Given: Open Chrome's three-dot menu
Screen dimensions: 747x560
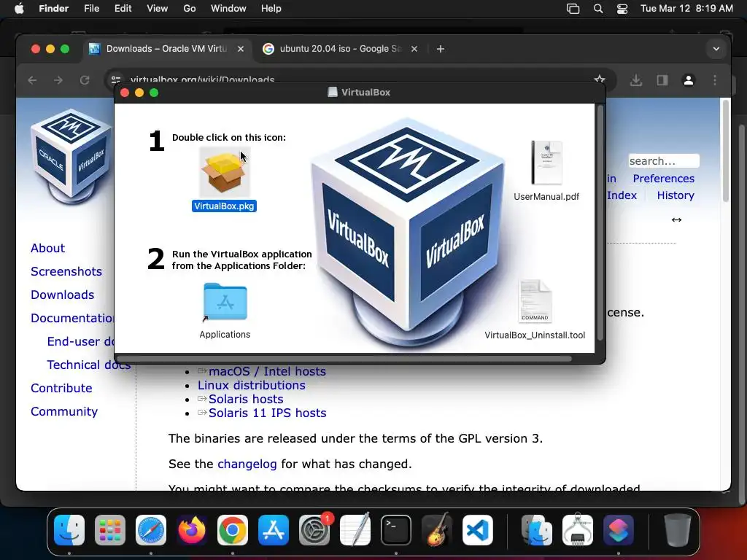Looking at the screenshot, I should click(715, 80).
